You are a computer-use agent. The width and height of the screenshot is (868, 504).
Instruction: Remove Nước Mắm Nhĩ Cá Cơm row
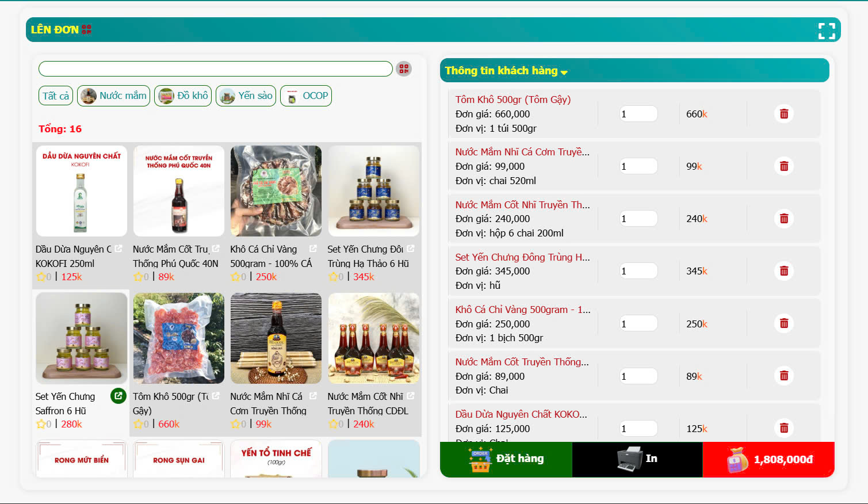pos(783,166)
